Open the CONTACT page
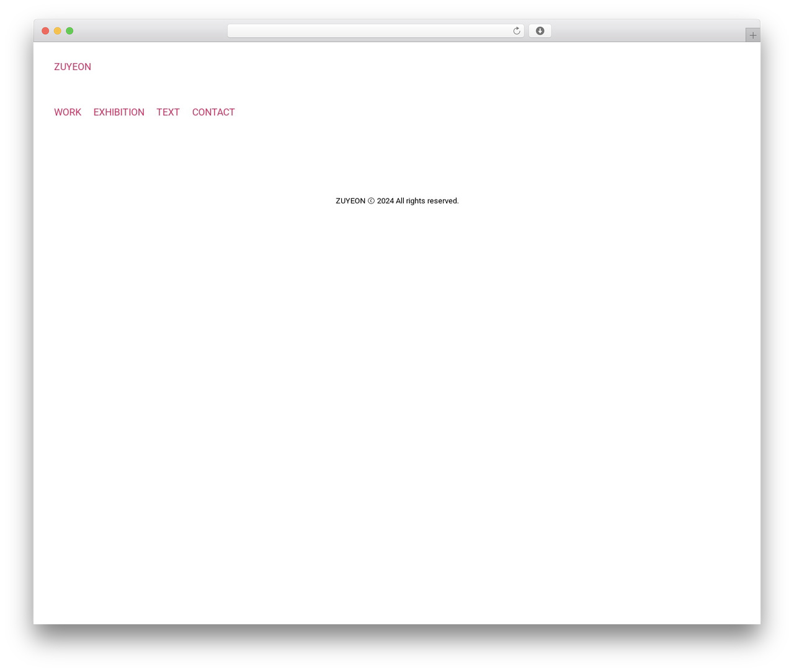Screen dimensions: 794x672 click(213, 112)
